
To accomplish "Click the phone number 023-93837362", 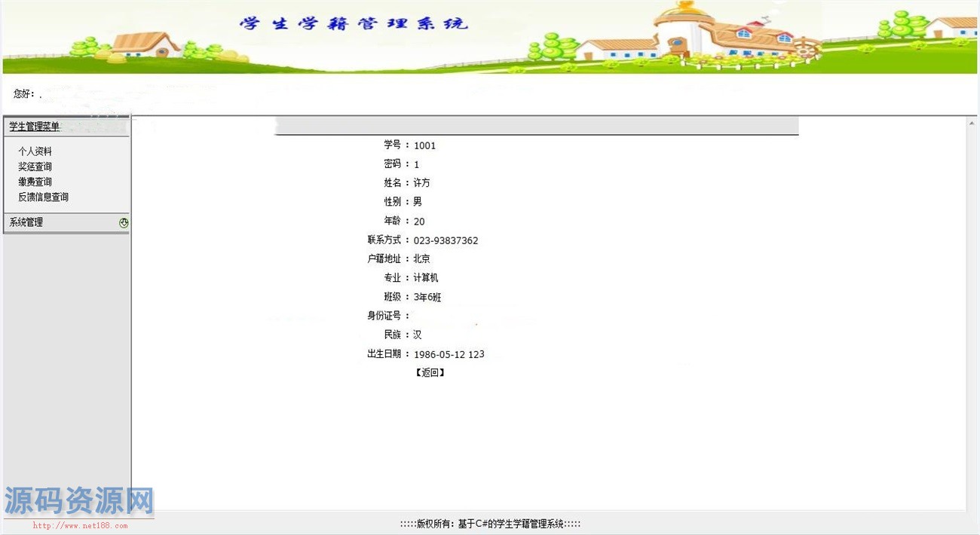I will pos(446,240).
